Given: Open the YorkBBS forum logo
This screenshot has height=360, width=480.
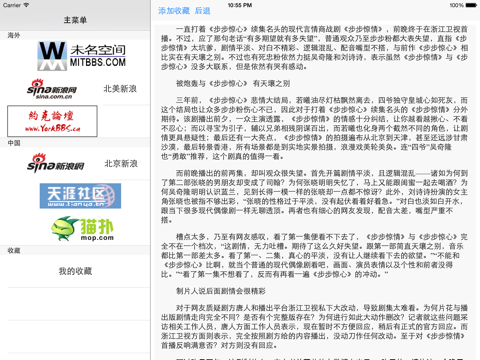Looking at the screenshot, I should click(52, 121).
